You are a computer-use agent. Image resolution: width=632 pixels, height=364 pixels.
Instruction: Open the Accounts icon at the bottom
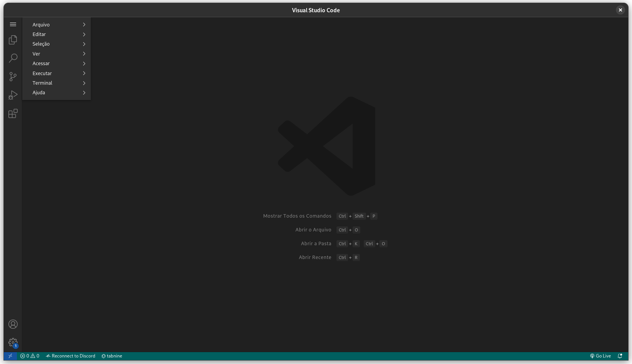pyautogui.click(x=13, y=324)
